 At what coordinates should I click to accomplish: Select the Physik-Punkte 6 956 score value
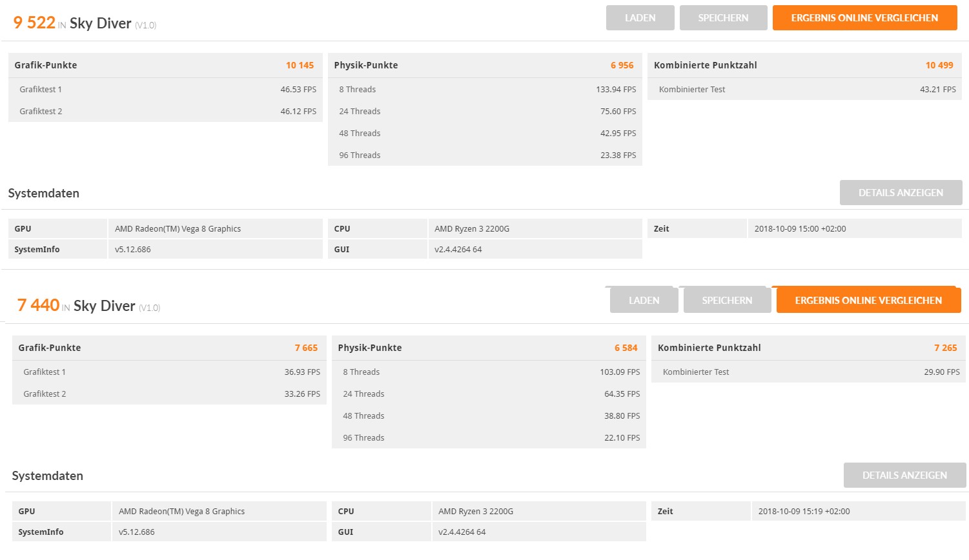pyautogui.click(x=622, y=65)
